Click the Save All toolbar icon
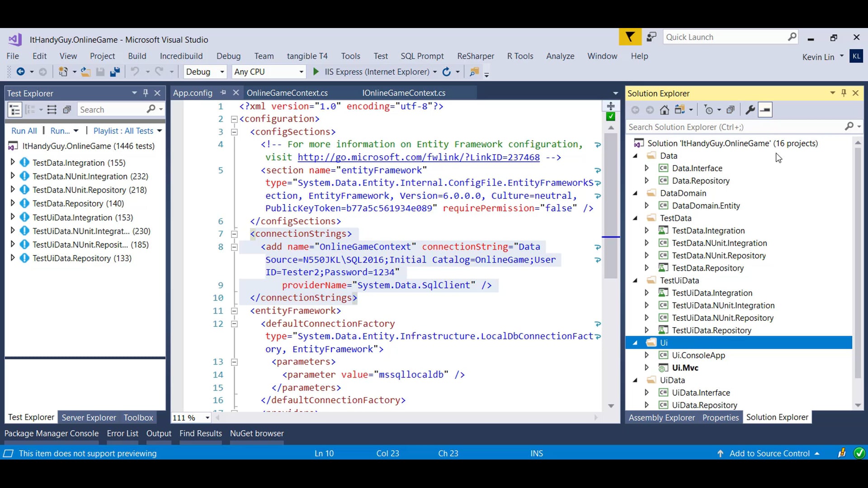 pos(115,72)
